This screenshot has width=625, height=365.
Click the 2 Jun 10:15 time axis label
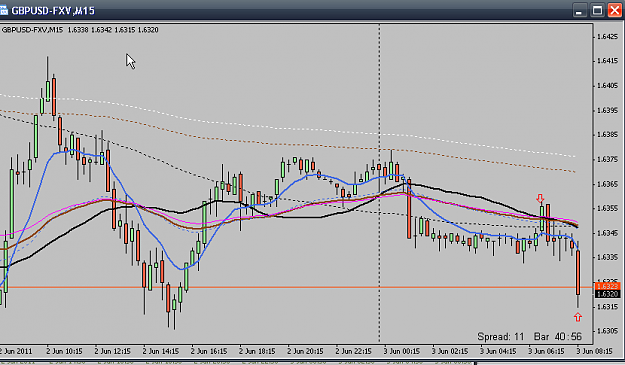click(64, 351)
